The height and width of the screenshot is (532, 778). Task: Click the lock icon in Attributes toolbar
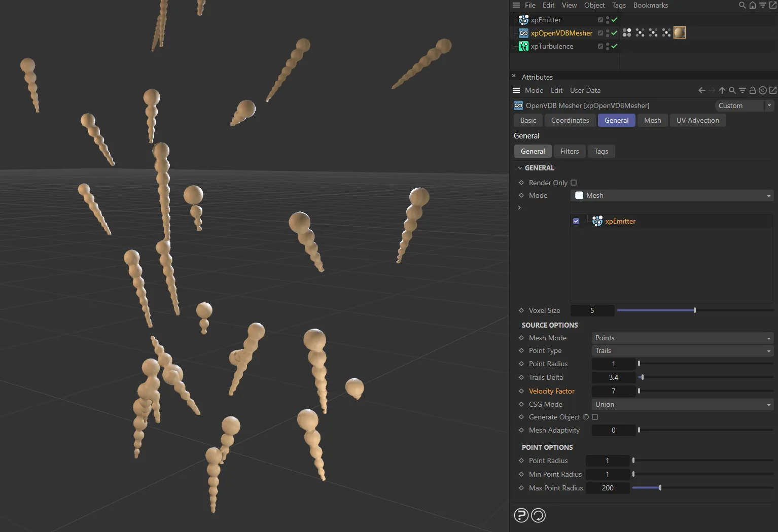pos(753,90)
